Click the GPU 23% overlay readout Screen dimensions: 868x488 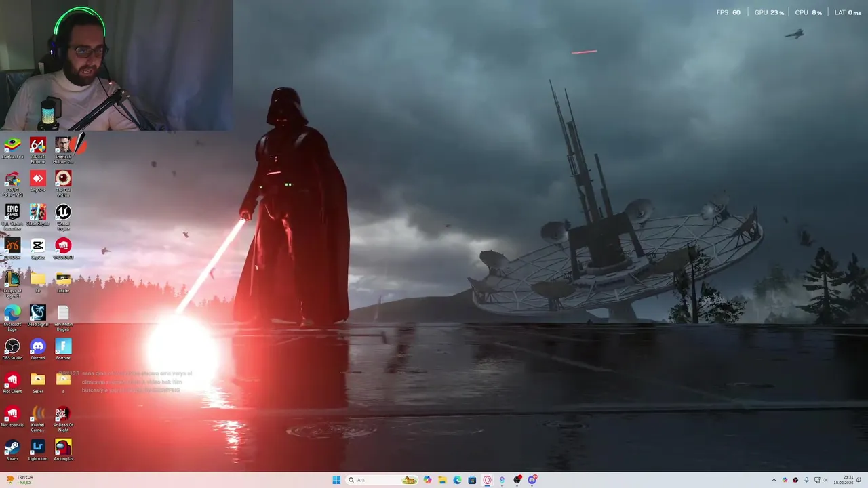[769, 12]
